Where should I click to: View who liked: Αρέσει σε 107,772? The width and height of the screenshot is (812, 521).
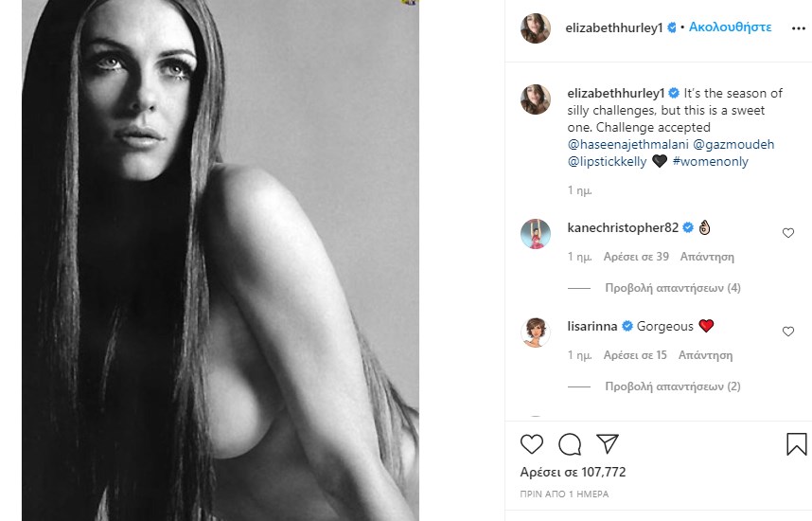[573, 472]
